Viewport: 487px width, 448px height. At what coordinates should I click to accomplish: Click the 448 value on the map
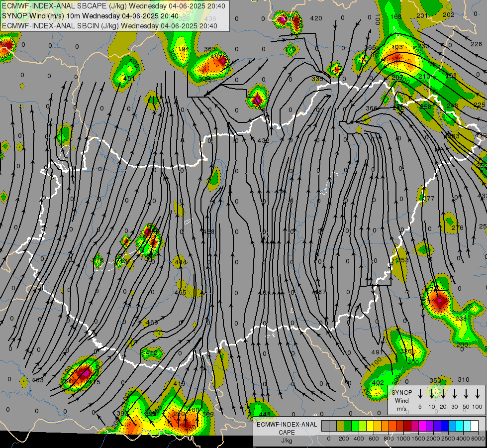(265, 414)
